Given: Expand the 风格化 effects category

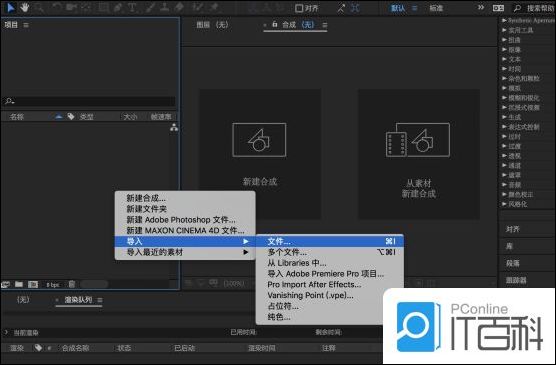Looking at the screenshot, I should click(504, 204).
